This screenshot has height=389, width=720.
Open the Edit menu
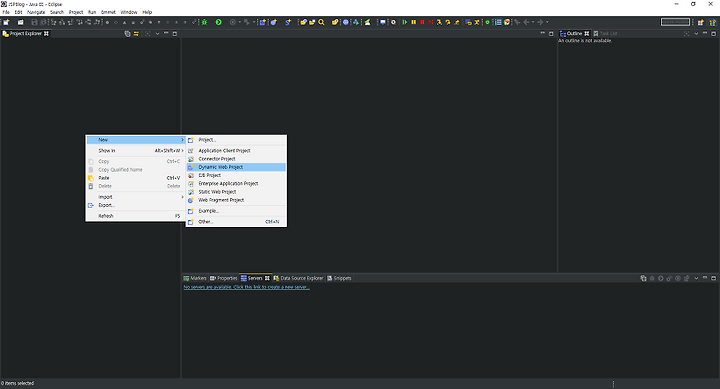[18, 12]
